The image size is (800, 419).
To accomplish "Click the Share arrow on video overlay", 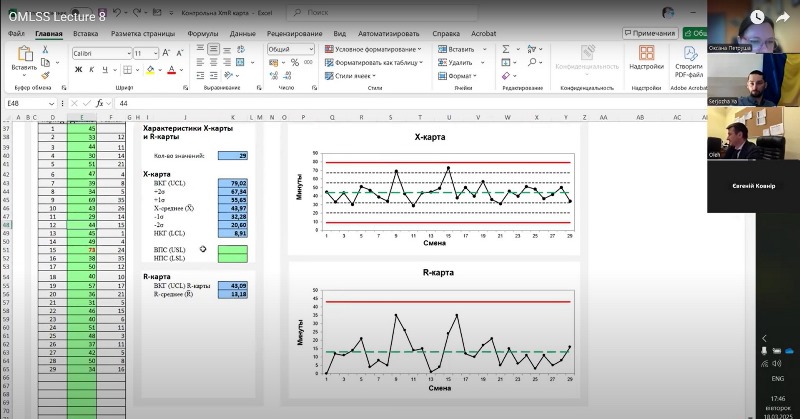I will coord(783,17).
